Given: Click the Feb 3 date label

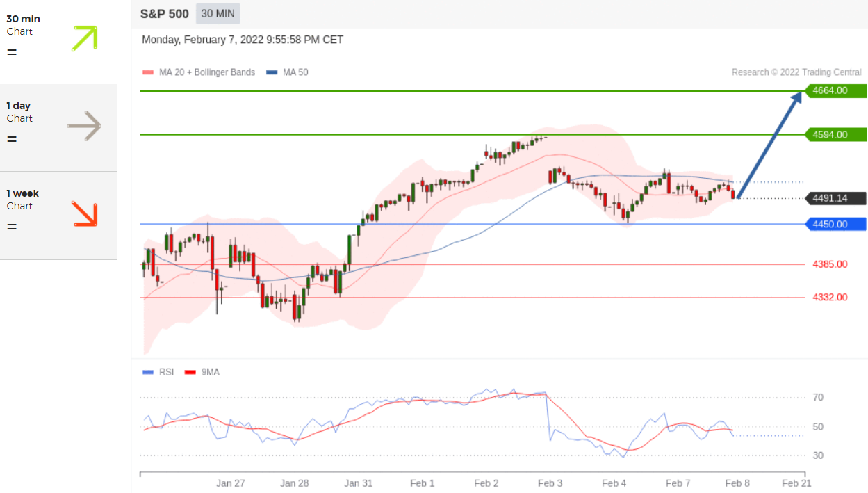Looking at the screenshot, I should pos(550,483).
